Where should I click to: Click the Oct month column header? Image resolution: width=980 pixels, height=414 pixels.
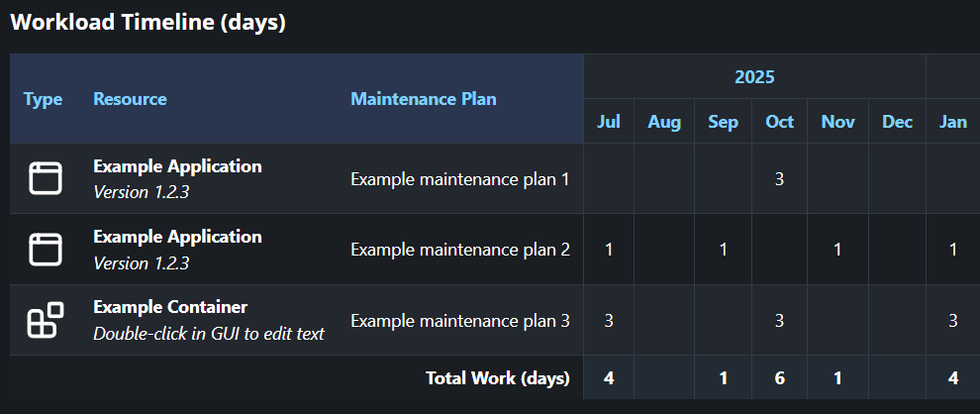pyautogui.click(x=779, y=121)
